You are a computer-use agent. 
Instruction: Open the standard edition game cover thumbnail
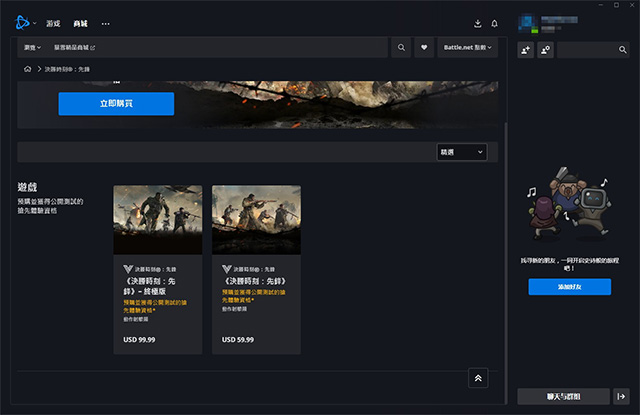(x=256, y=220)
